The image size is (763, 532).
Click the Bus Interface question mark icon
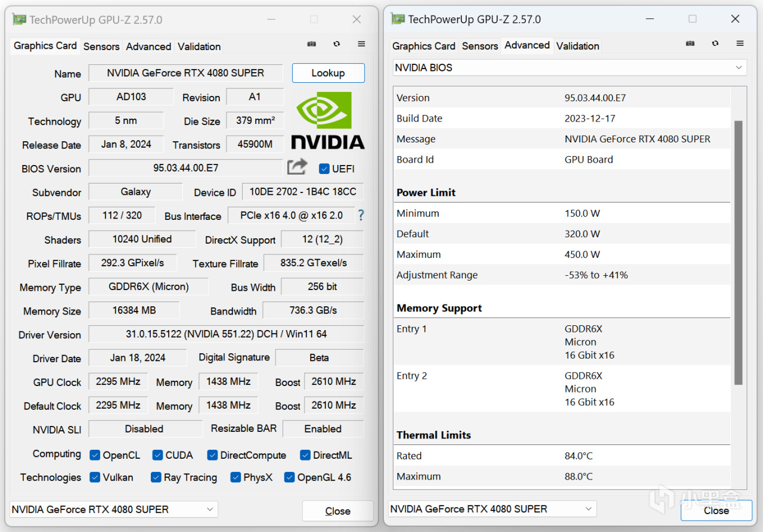(x=360, y=216)
